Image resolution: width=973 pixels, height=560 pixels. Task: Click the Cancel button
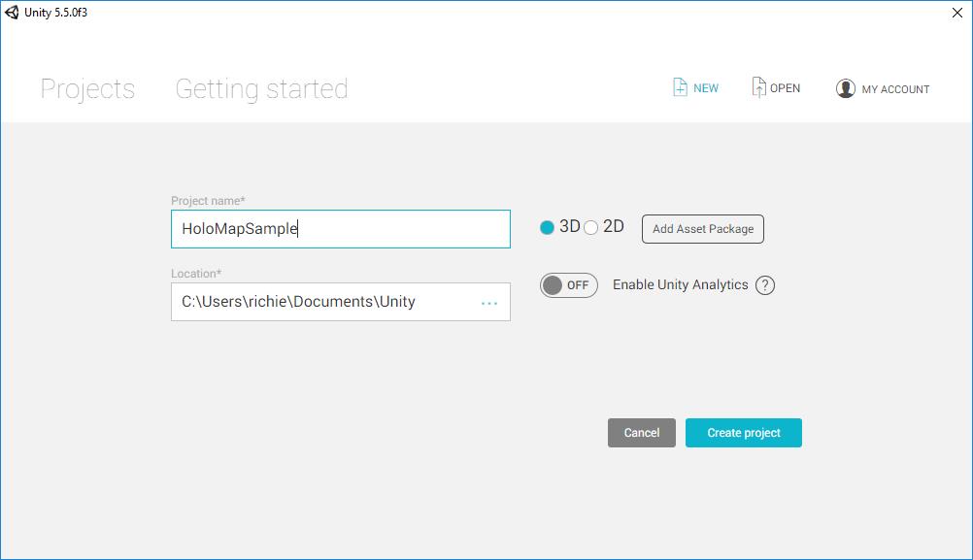(642, 433)
